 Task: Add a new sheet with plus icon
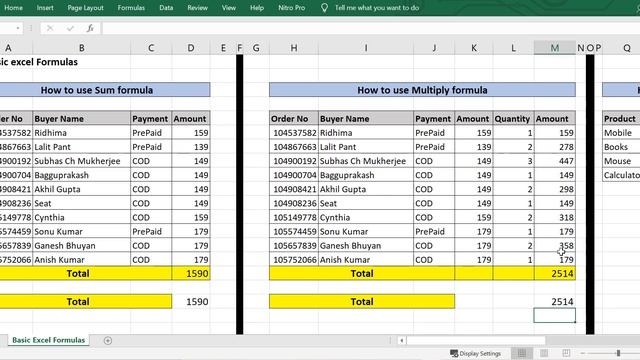108,340
